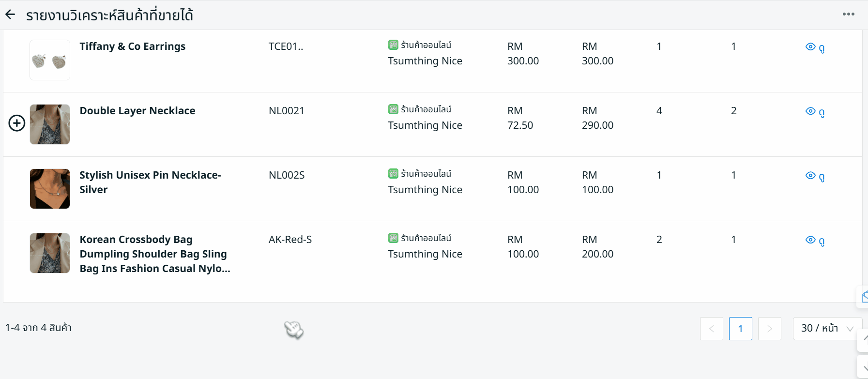Go to the previous page of results

coord(711,329)
